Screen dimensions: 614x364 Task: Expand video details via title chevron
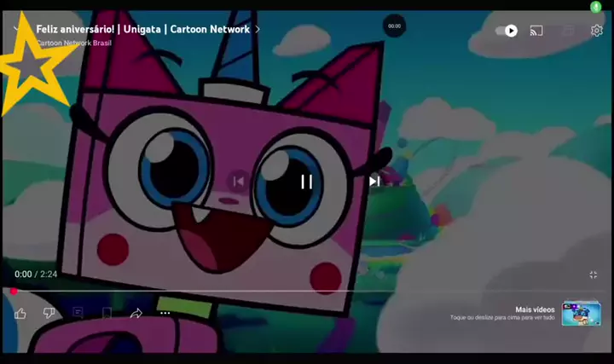[258, 29]
